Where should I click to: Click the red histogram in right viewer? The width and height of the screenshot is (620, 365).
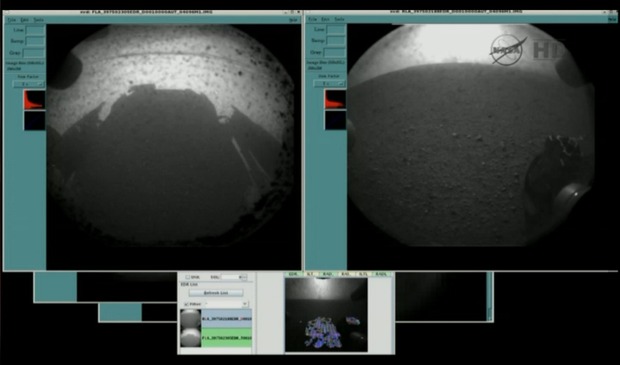[x=335, y=99]
